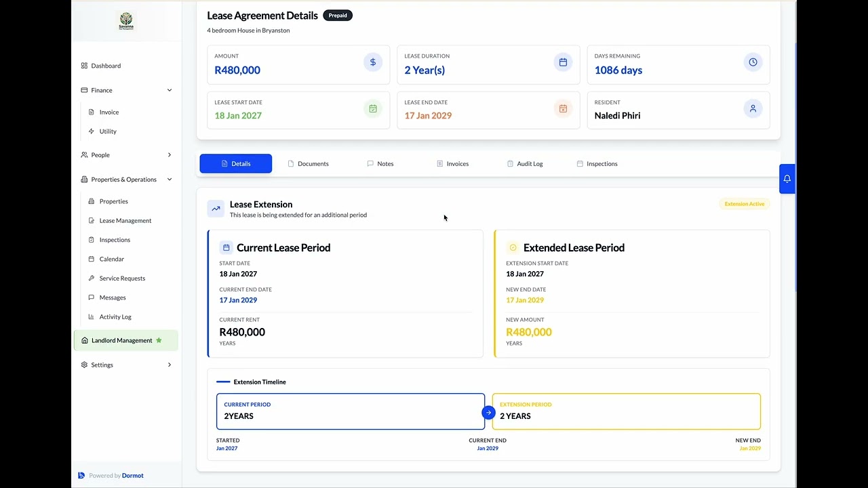Click the yellow New Amount R480,000 value

(529, 332)
